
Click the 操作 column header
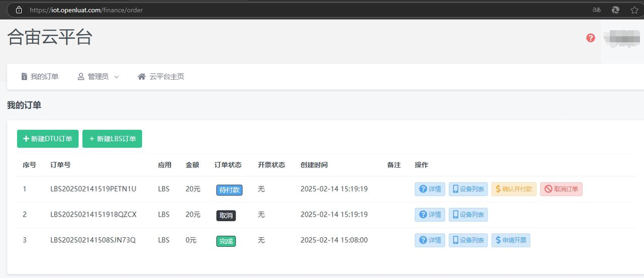[422, 165]
